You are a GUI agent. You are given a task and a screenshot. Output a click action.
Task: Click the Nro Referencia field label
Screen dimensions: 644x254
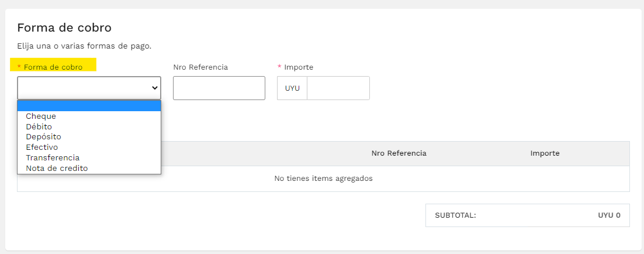pyautogui.click(x=200, y=67)
